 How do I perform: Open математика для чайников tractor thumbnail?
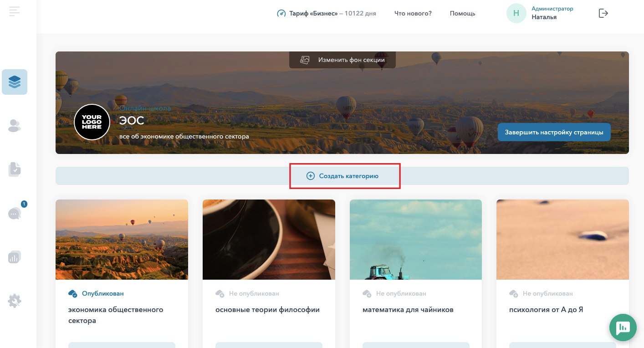point(416,240)
